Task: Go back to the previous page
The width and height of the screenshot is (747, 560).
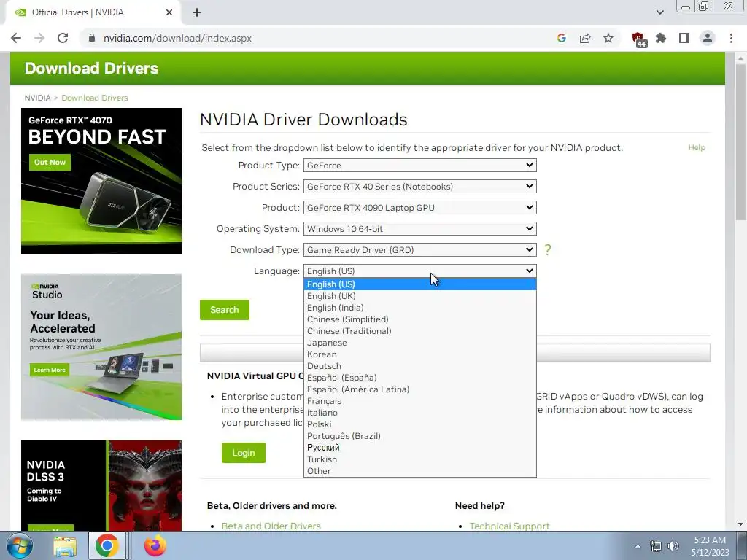Action: click(x=16, y=38)
